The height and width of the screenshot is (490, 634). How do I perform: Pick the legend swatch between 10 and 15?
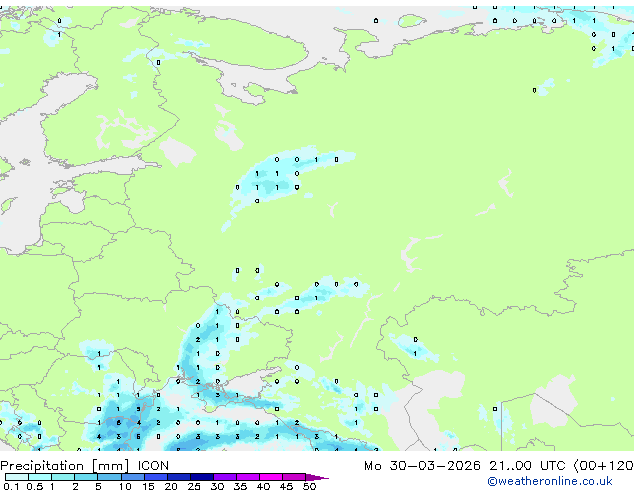[x=133, y=477]
